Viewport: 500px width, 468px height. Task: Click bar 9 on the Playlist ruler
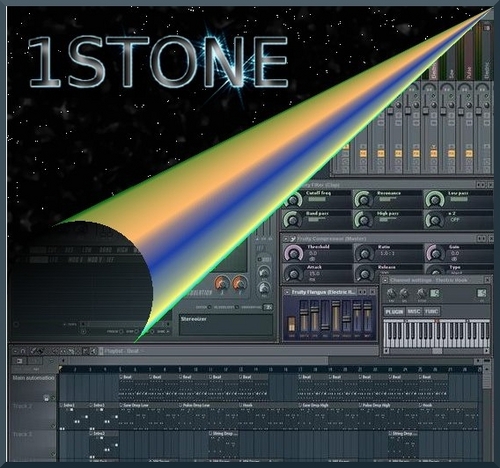point(180,369)
